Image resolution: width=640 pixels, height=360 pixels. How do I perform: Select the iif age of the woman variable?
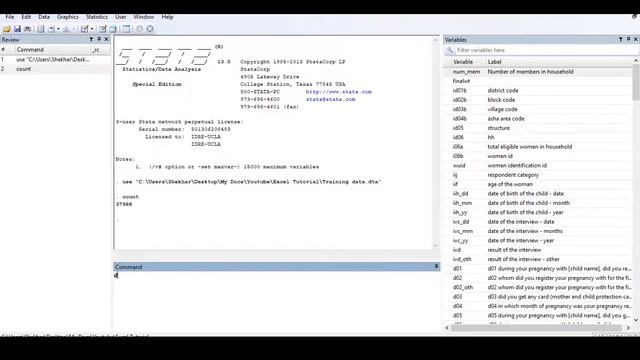538,184
